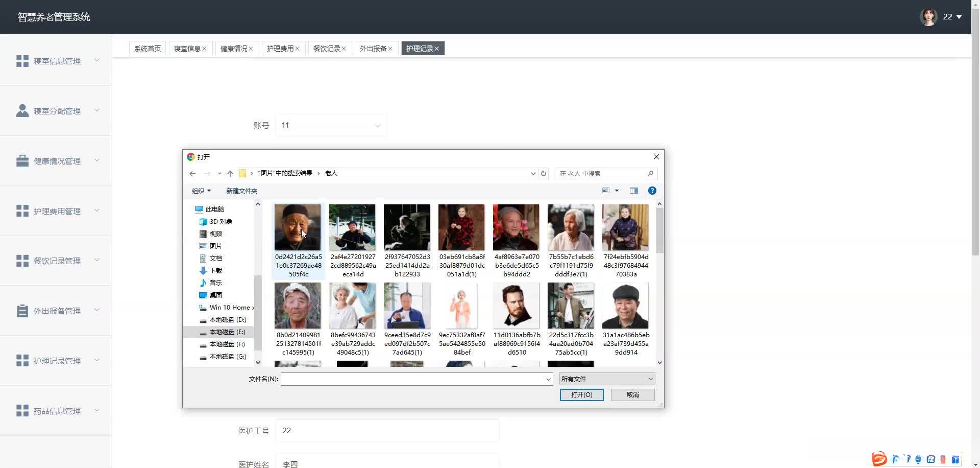Select photo 7b55b7c1ebd6c79f1191d75f9dddf3e7(1)
Screen dimensions: 980x468
[x=571, y=241]
